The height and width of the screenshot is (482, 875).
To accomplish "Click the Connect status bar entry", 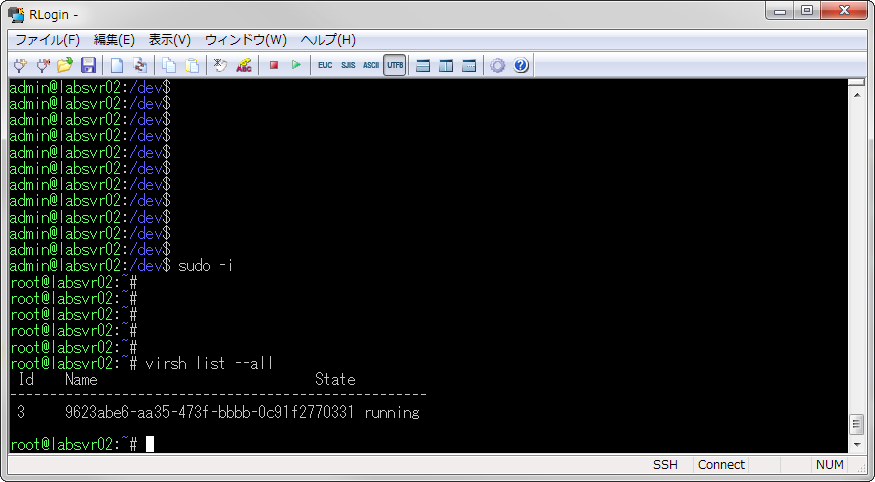I will click(721, 465).
